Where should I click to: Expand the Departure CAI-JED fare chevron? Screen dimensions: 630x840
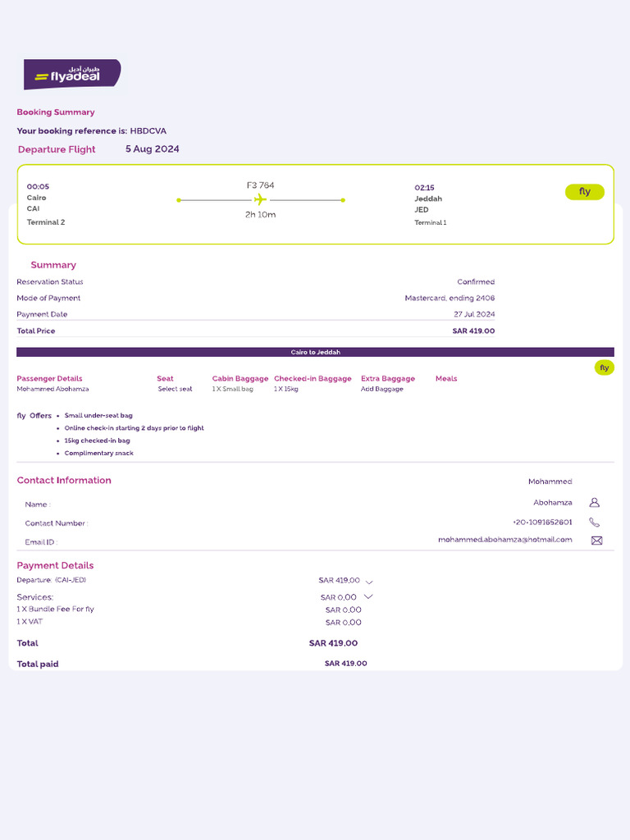click(x=369, y=582)
